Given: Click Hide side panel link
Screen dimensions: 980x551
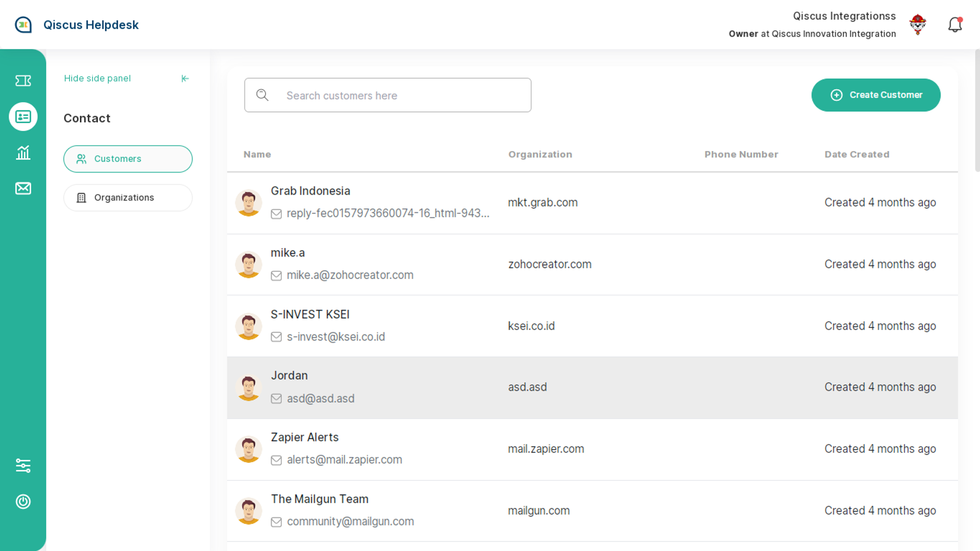Looking at the screenshot, I should pyautogui.click(x=98, y=78).
